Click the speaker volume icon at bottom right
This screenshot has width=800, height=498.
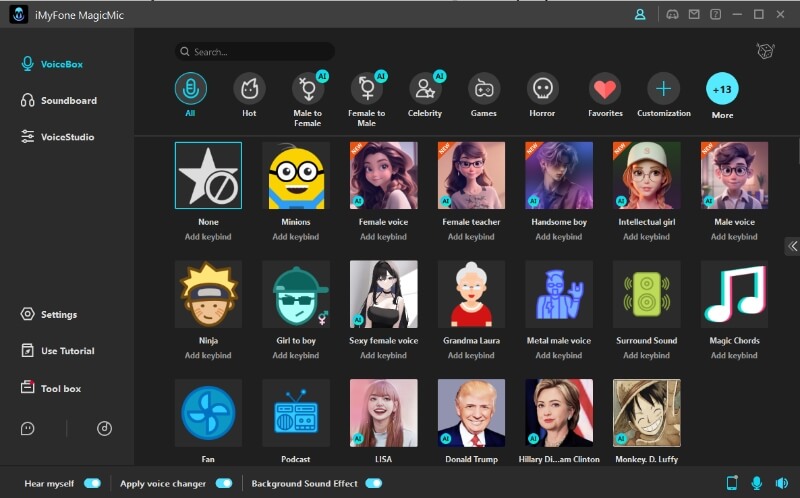click(780, 483)
